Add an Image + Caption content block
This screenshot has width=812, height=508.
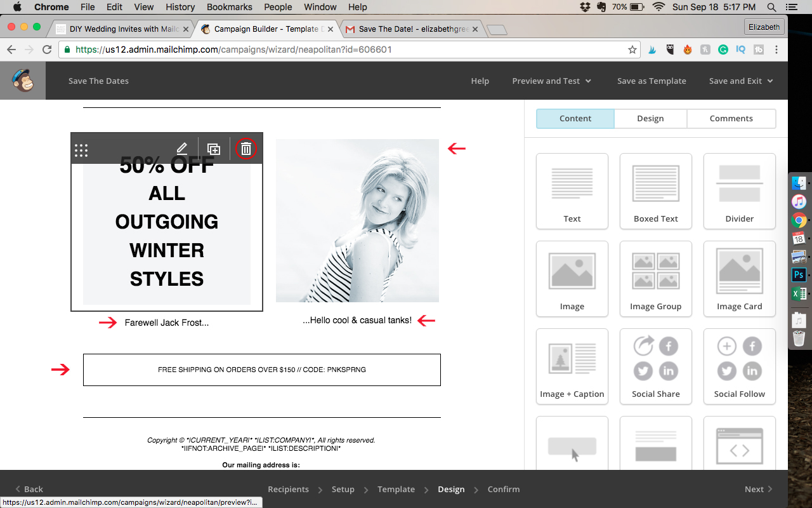click(572, 366)
